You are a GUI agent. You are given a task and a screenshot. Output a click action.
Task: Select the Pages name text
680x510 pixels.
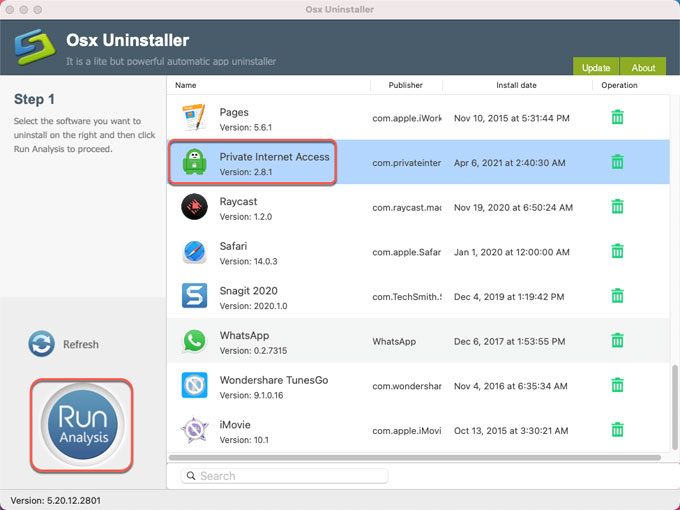click(234, 112)
